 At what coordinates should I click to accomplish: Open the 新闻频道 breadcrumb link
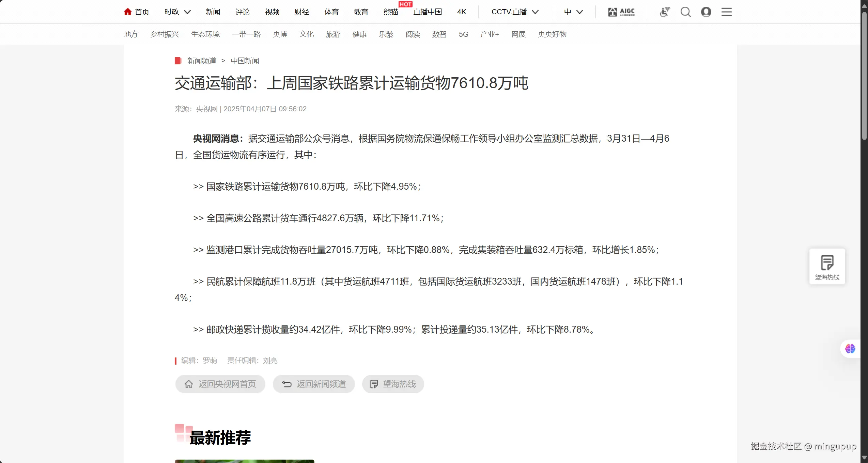click(x=202, y=61)
